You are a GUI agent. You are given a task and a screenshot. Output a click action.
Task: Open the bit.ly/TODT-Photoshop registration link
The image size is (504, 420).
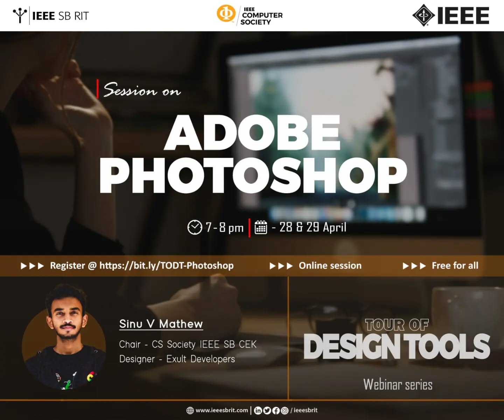click(x=166, y=265)
